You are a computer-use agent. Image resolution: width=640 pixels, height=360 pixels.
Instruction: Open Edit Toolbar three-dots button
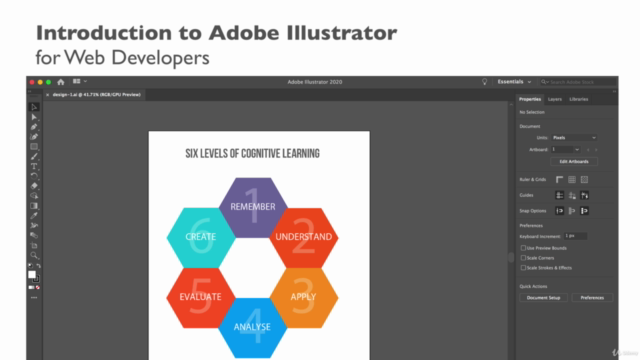point(34,298)
